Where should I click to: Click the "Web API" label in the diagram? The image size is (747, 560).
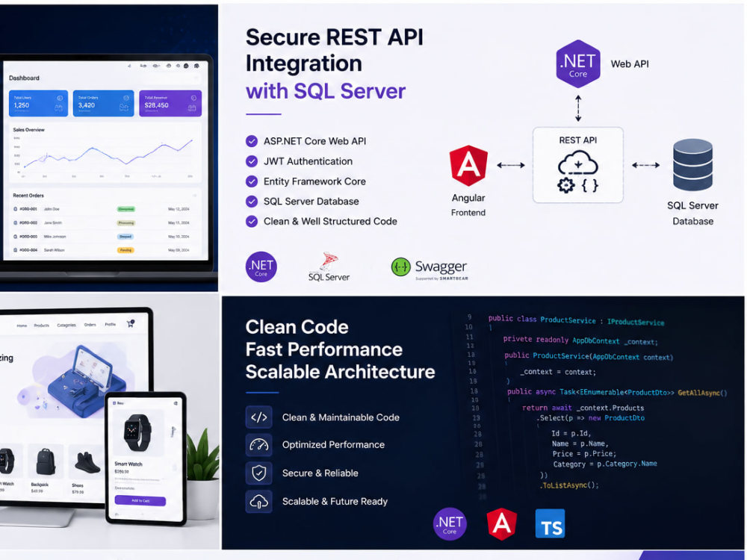pos(629,63)
